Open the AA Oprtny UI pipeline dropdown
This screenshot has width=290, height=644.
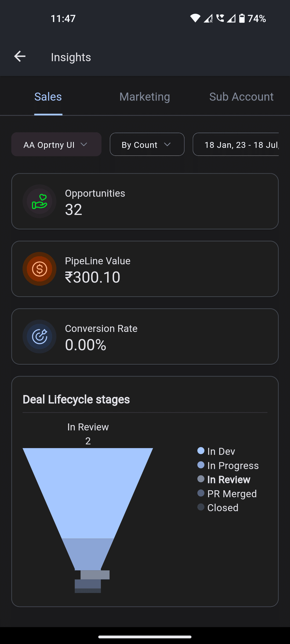[x=56, y=144]
